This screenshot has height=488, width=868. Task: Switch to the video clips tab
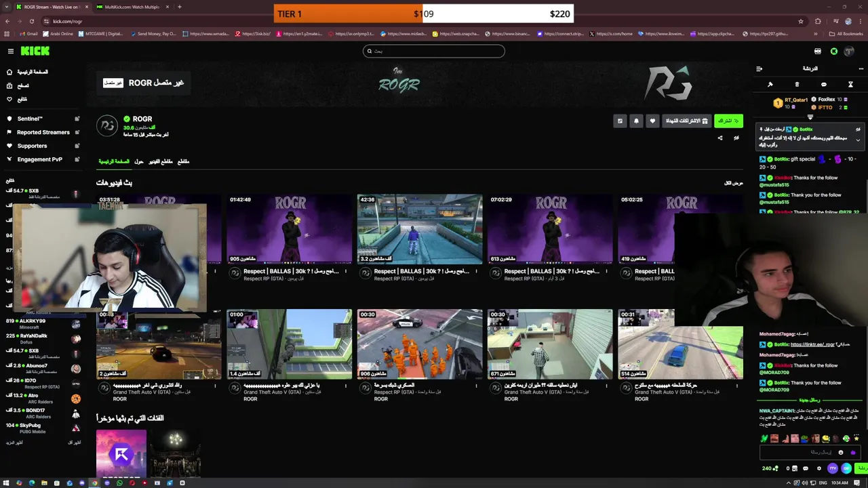coord(161,161)
